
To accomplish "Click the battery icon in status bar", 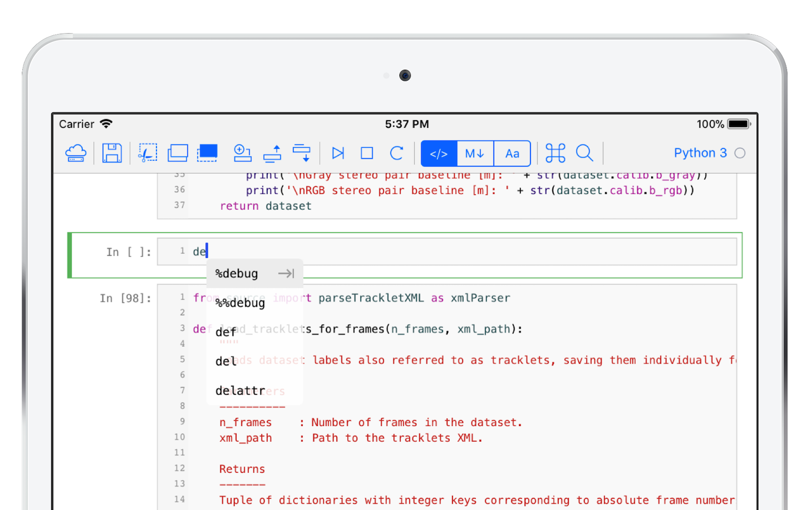I will 739,124.
